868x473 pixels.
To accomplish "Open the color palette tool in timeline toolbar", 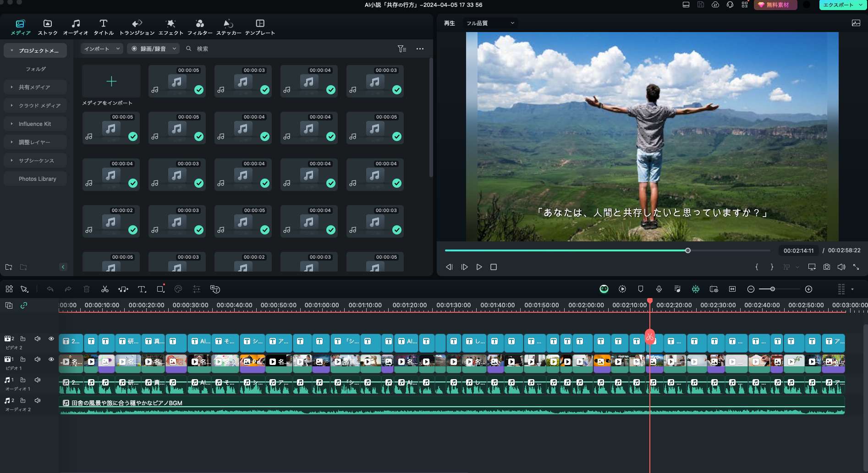I will tap(178, 289).
